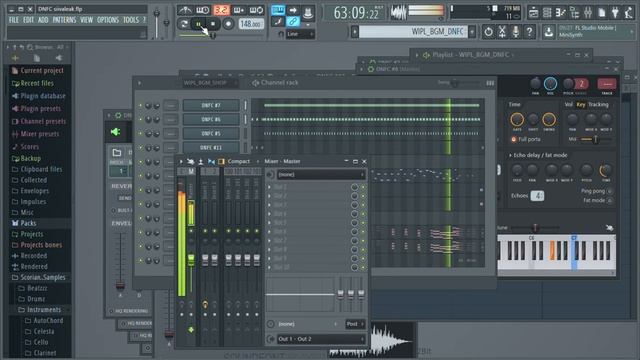640x360 pixels.
Task: Adjust the master track fader in the mixer
Action: click(x=191, y=259)
